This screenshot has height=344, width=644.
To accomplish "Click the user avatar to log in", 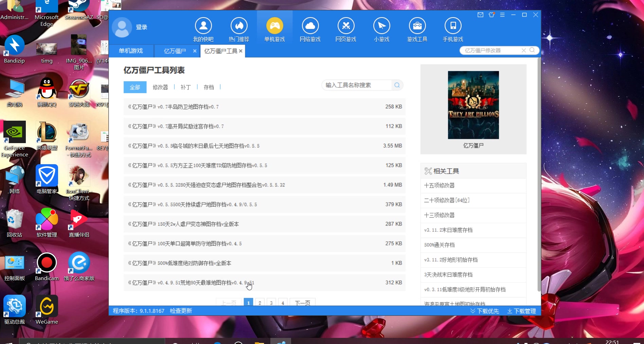I will click(x=122, y=27).
